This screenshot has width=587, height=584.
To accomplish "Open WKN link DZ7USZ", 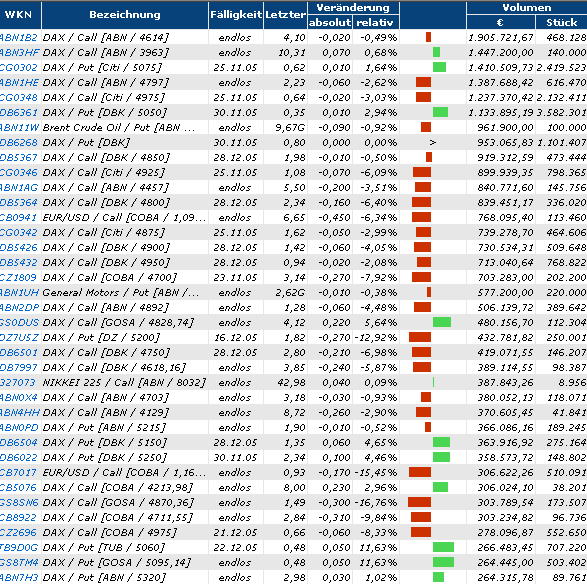I will 19,337.
